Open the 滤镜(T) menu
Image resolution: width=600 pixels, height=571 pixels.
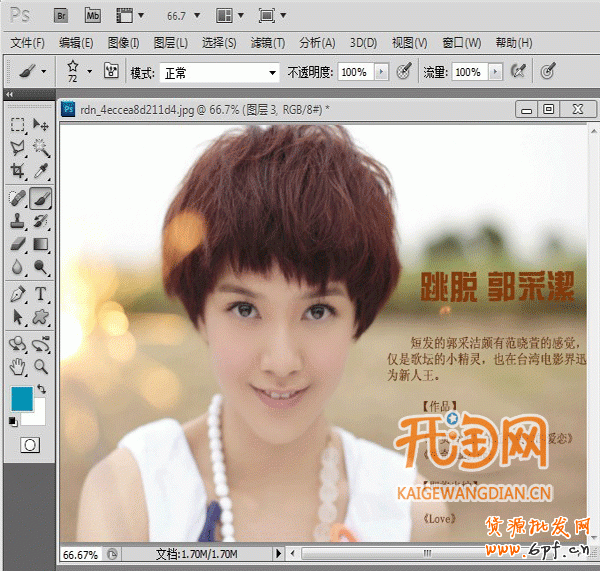point(267,43)
